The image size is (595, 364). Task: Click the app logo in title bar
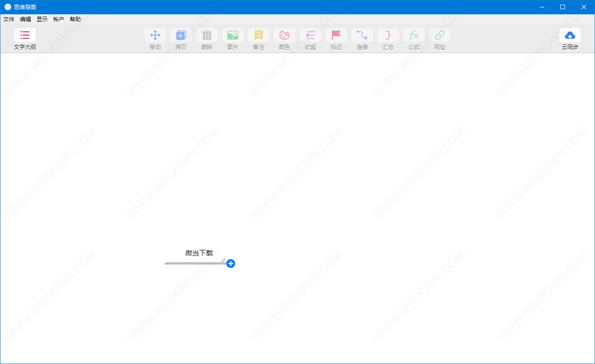pos(8,7)
